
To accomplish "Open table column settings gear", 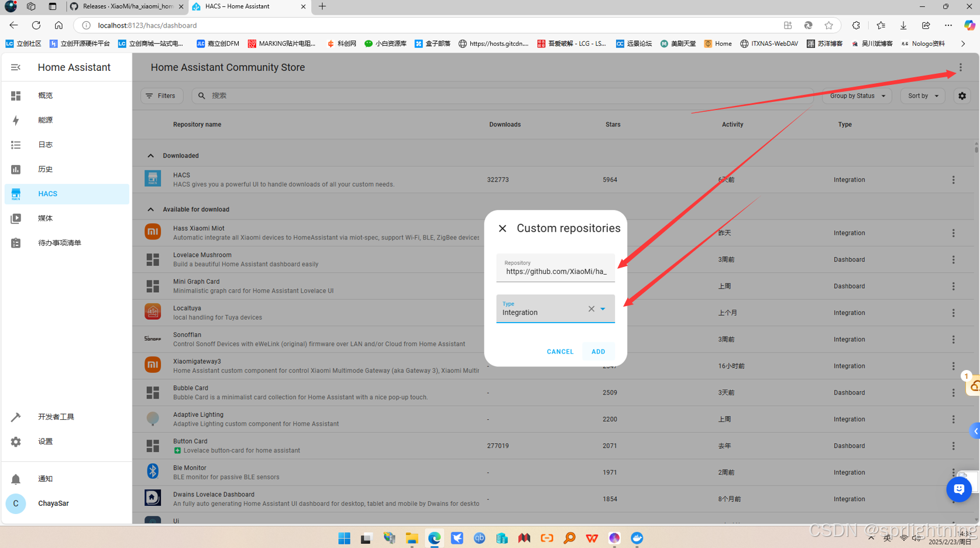I will point(962,96).
